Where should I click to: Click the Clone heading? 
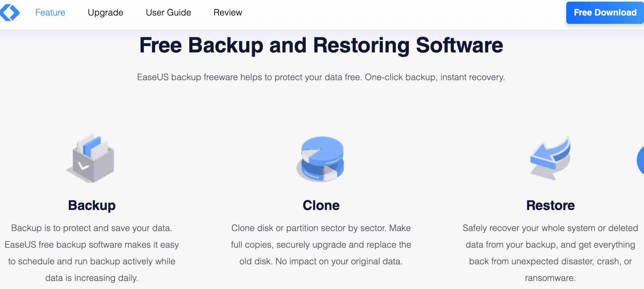click(321, 206)
